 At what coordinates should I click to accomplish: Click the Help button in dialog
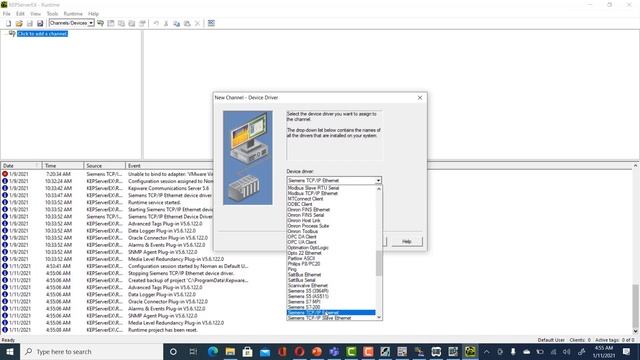pyautogui.click(x=407, y=242)
